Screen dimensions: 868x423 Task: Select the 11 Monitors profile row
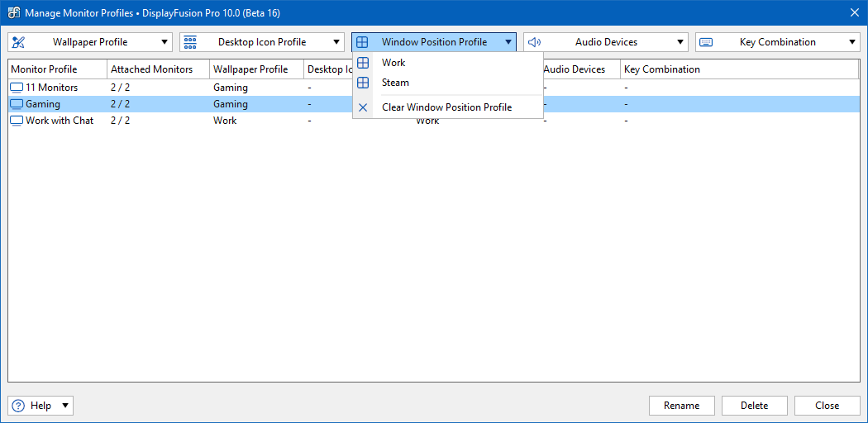[434, 88]
